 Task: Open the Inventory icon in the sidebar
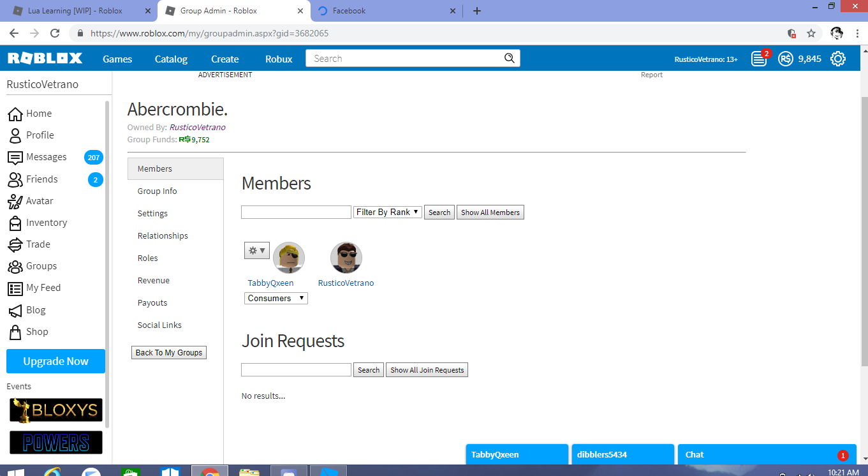15,223
